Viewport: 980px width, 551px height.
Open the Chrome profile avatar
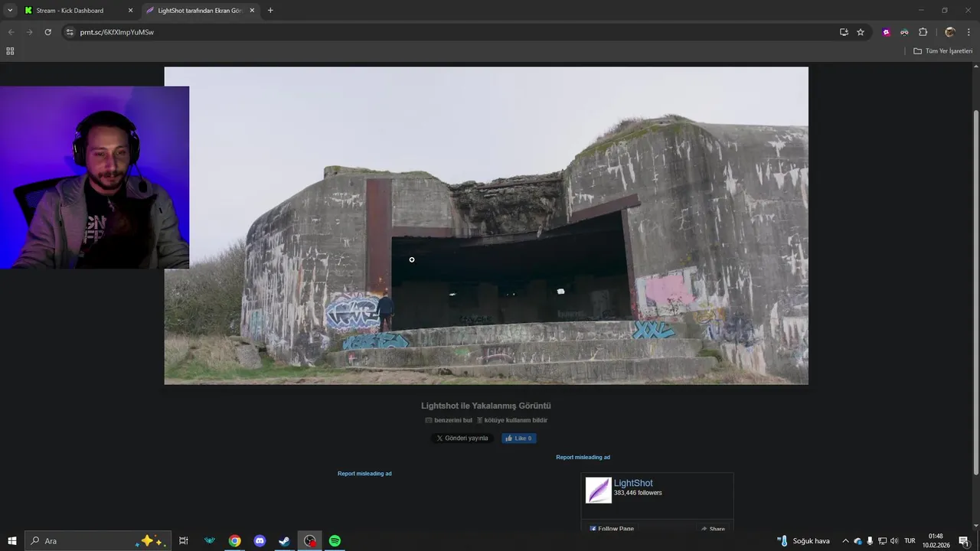coord(950,32)
